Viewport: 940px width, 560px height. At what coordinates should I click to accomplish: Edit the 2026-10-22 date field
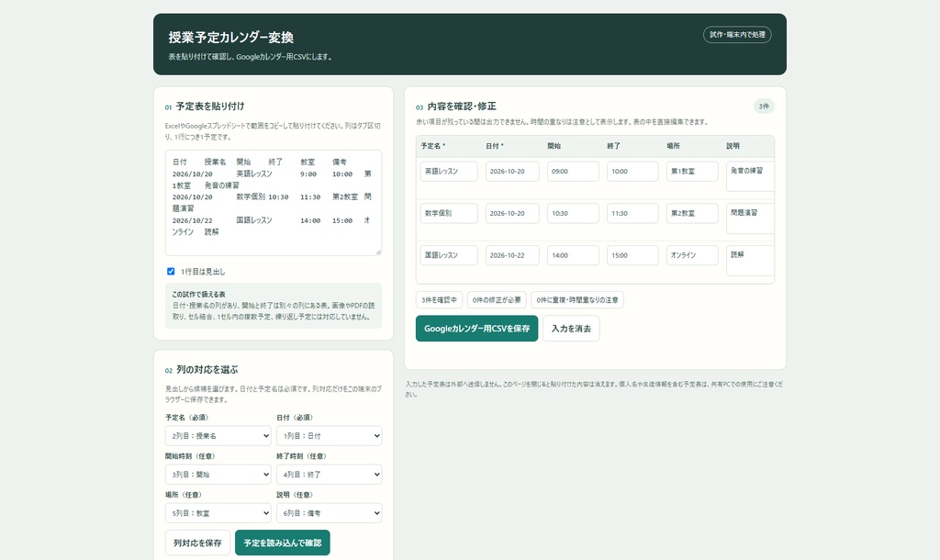tap(512, 255)
